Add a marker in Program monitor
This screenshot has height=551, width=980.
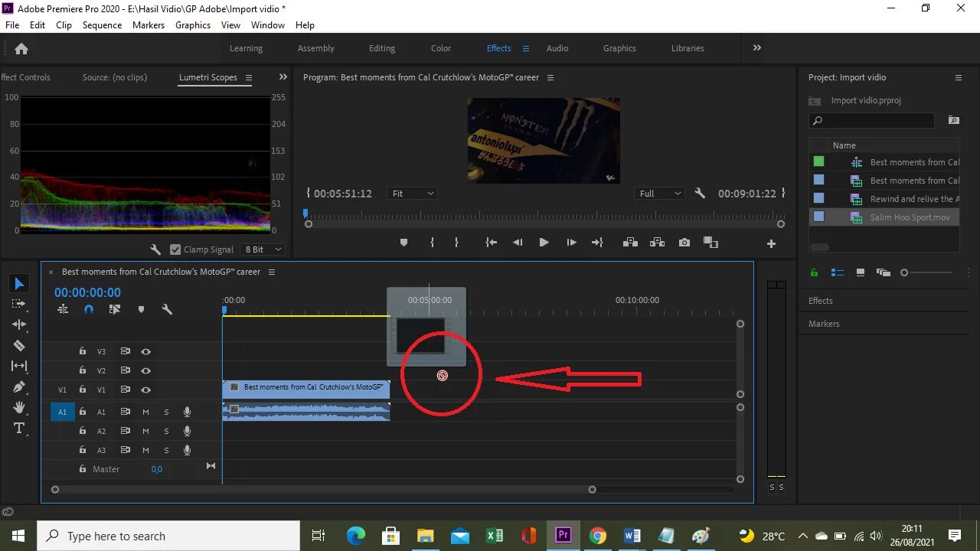click(x=403, y=243)
